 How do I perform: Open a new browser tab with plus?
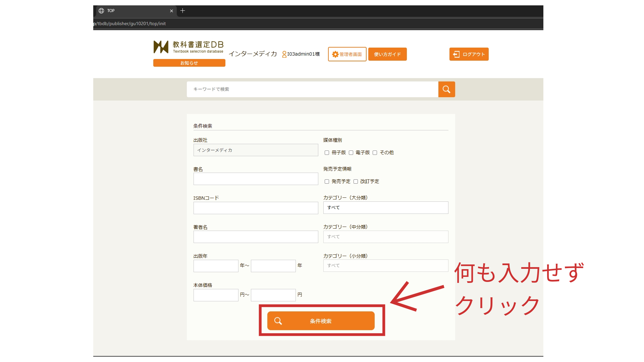(182, 11)
